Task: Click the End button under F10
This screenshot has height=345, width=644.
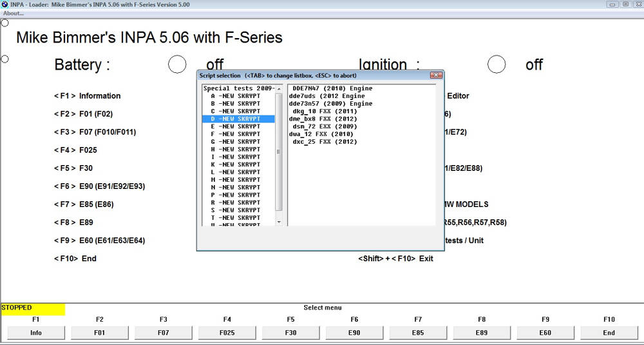Action: [609, 333]
